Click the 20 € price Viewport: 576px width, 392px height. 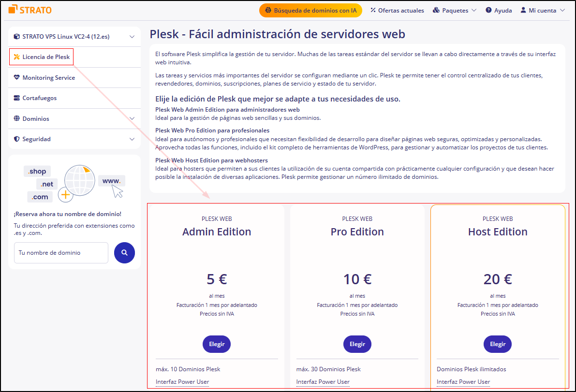pos(498,279)
